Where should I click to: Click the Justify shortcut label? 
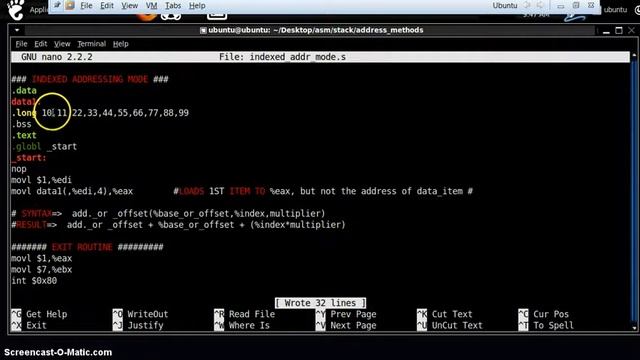(x=145, y=326)
